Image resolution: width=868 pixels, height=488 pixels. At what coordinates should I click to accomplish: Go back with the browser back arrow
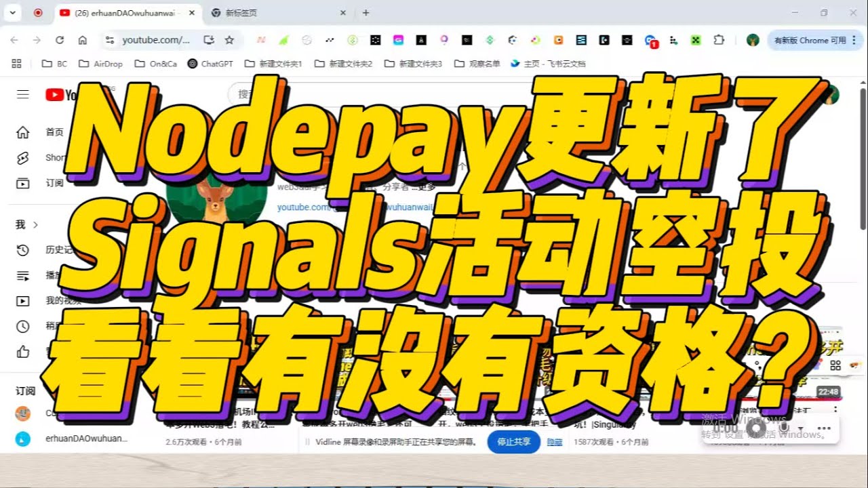point(14,40)
